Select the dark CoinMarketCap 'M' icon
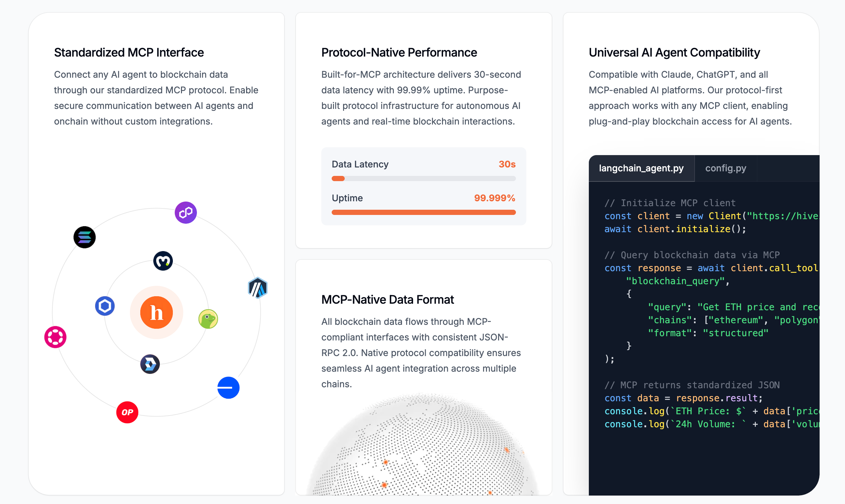Screen dimensions: 845x504 click(x=163, y=261)
